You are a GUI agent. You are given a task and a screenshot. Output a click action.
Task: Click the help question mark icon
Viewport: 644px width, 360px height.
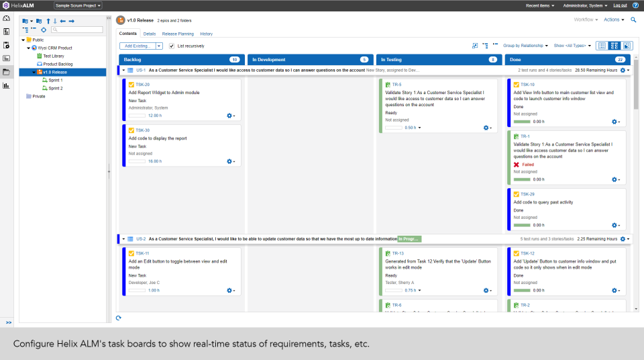click(x=635, y=5)
